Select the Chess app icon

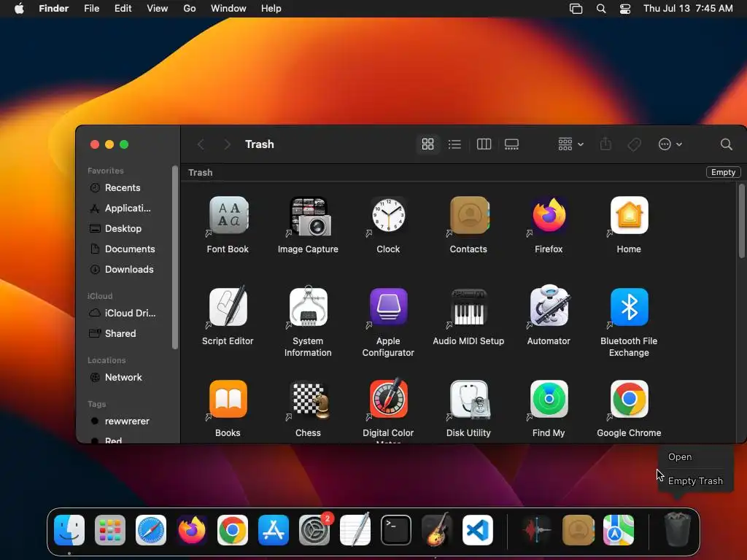pyautogui.click(x=309, y=399)
